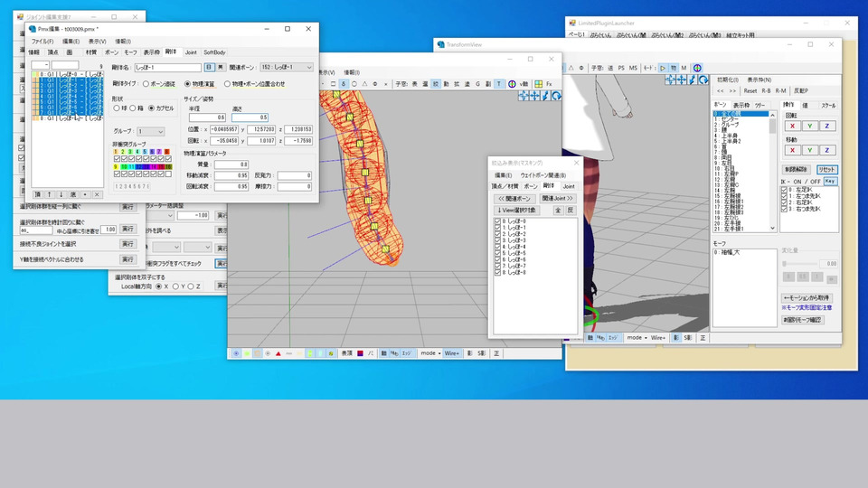The height and width of the screenshot is (488, 868).
Task: Click the リセット button
Action: 826,169
